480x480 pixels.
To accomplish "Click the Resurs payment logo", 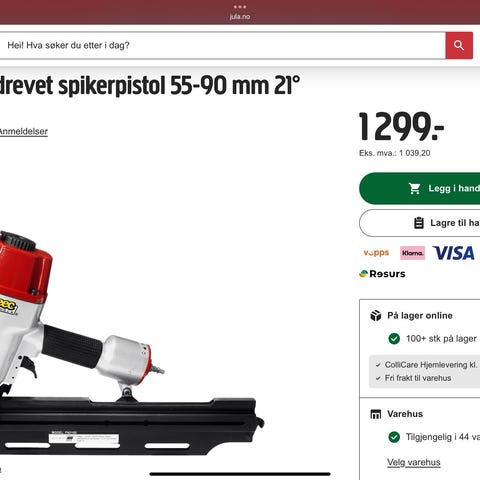I will click(x=382, y=274).
